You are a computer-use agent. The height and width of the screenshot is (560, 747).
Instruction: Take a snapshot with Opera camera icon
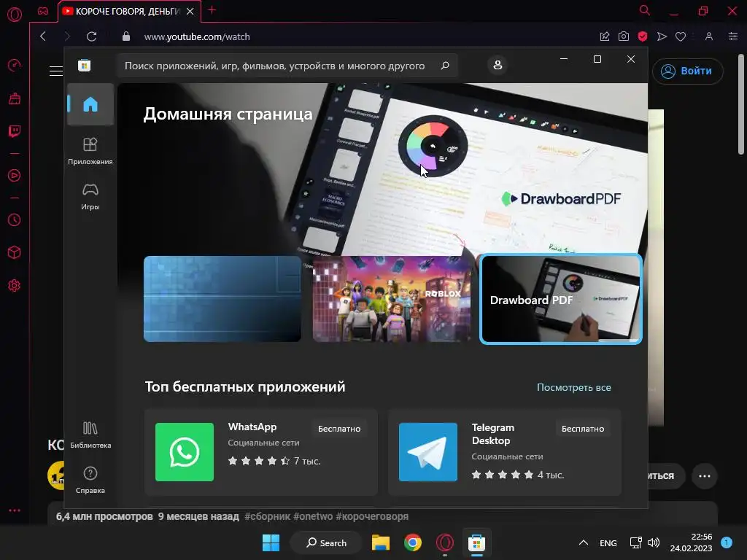(x=623, y=36)
